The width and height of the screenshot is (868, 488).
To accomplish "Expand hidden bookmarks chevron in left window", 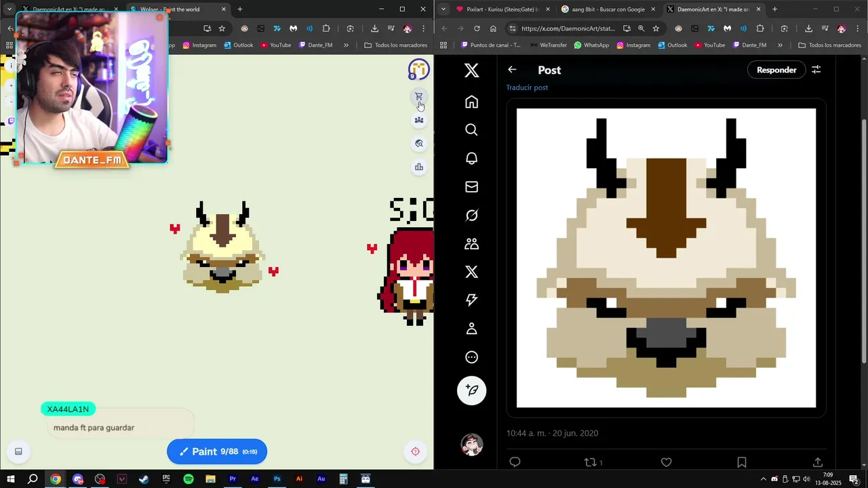I will tap(346, 45).
